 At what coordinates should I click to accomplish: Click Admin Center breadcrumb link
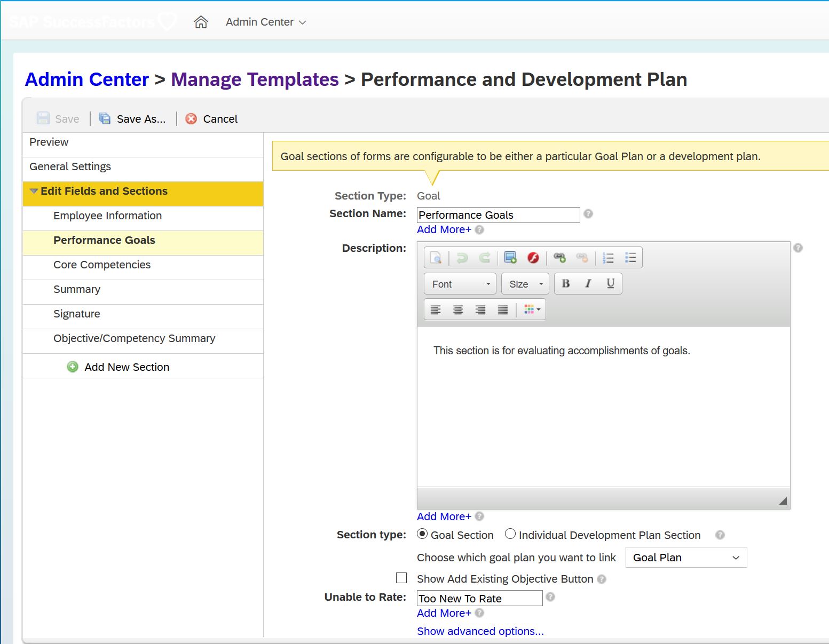pos(87,79)
